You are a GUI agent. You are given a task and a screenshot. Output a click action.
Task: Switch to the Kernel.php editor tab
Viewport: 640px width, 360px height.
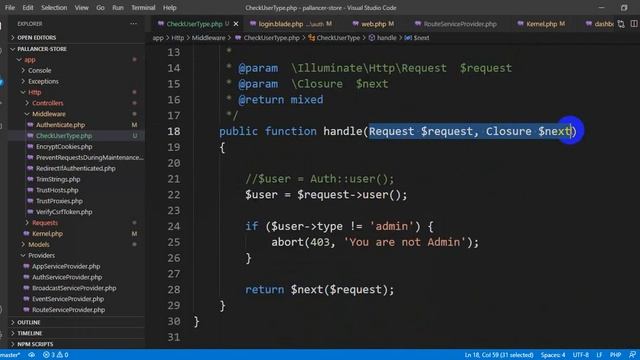pyautogui.click(x=541, y=24)
